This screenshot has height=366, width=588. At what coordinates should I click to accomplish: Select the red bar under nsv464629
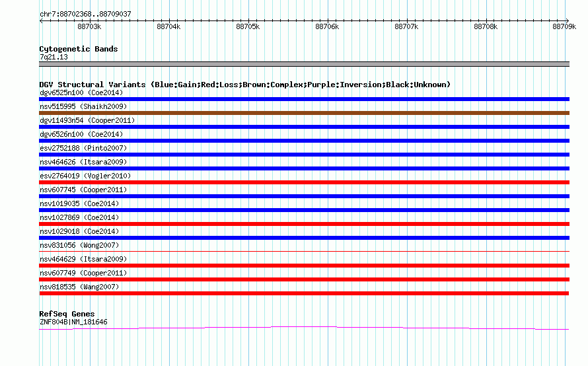[304, 266]
